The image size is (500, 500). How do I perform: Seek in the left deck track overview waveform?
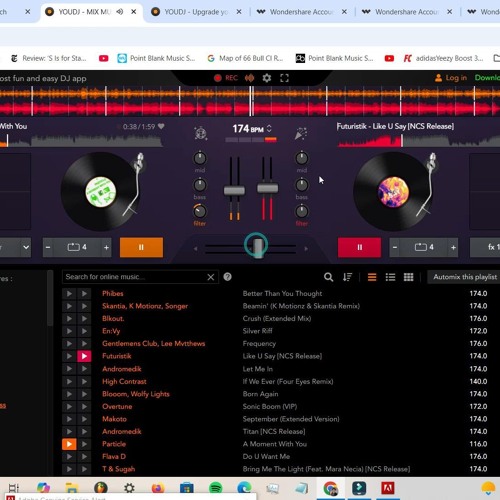pos(82,141)
